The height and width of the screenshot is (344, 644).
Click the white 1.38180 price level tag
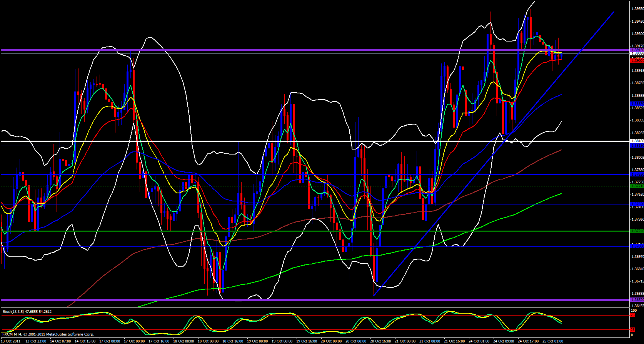(637, 141)
